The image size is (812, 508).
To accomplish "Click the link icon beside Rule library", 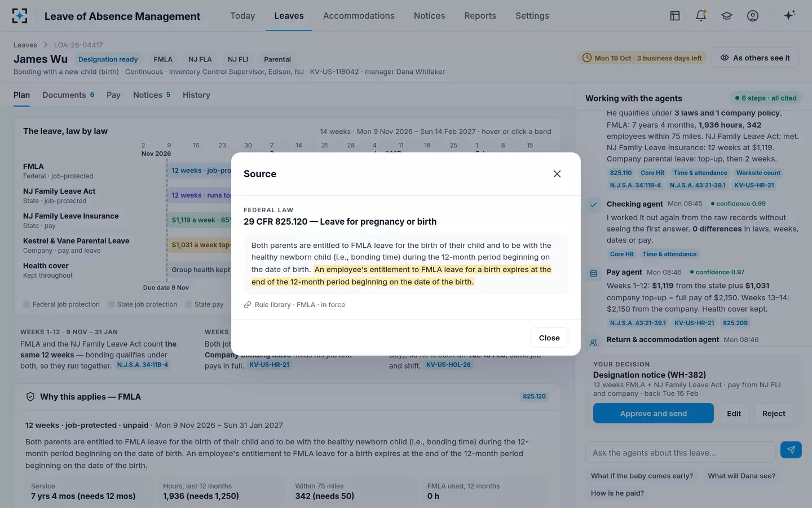I will pyautogui.click(x=248, y=305).
